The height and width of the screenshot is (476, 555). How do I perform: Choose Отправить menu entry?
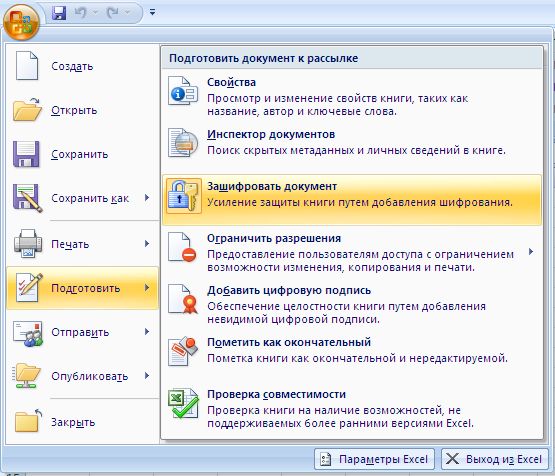point(82,332)
